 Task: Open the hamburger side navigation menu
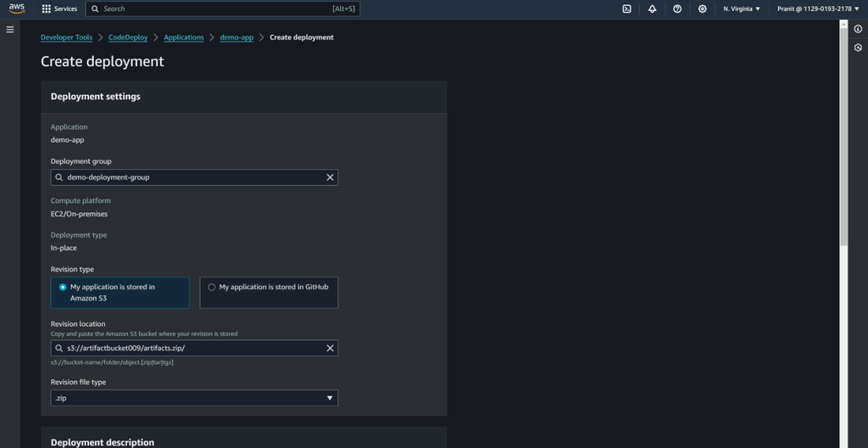10,30
